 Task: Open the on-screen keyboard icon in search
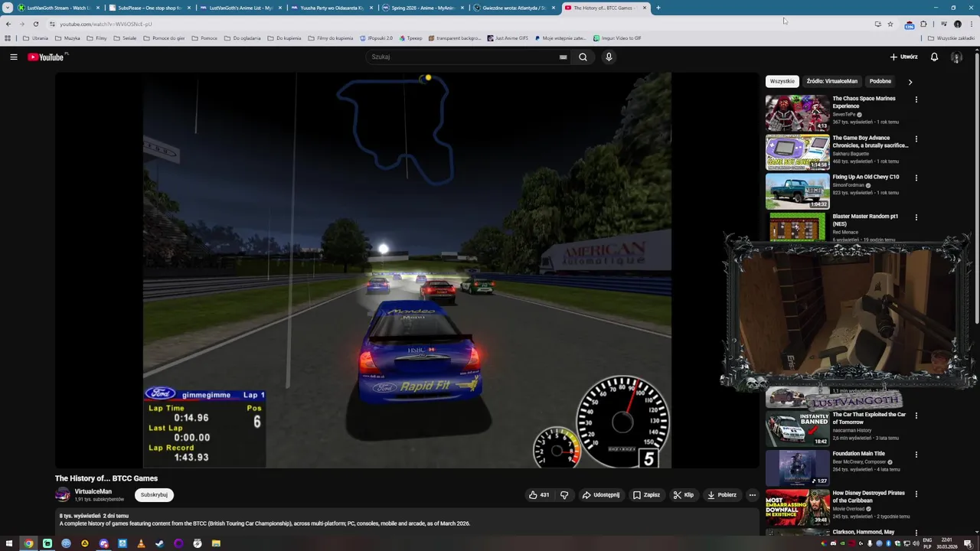(x=563, y=57)
